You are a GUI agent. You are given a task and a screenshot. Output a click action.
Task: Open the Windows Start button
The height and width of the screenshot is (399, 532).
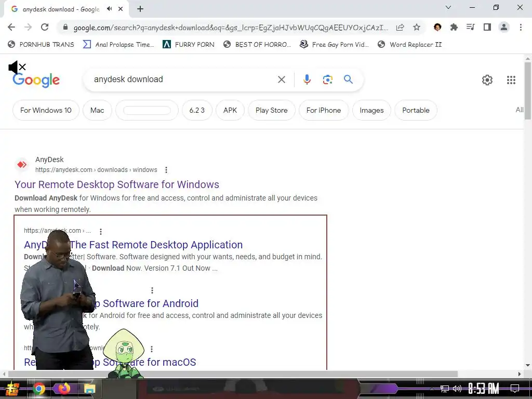click(x=12, y=389)
